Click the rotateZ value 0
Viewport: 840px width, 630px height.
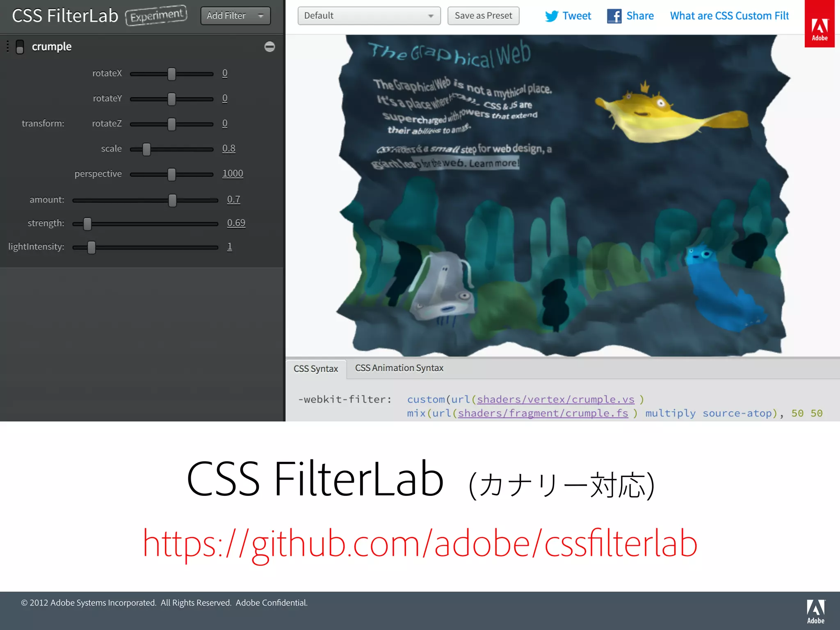225,123
